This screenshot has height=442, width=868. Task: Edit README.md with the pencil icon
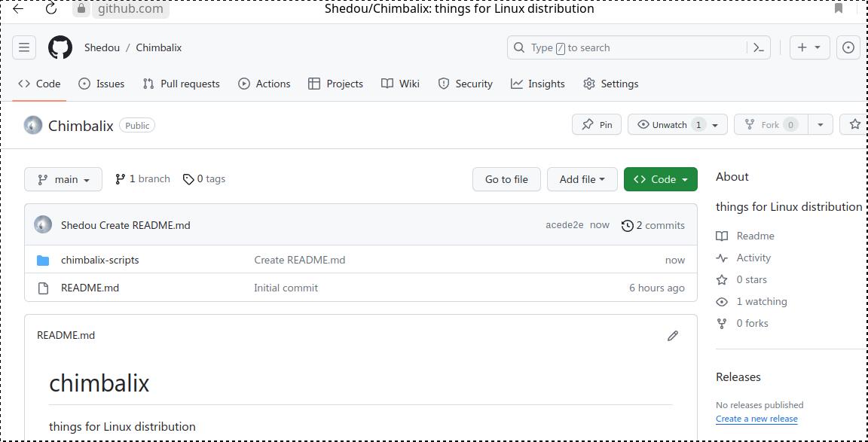click(x=673, y=336)
